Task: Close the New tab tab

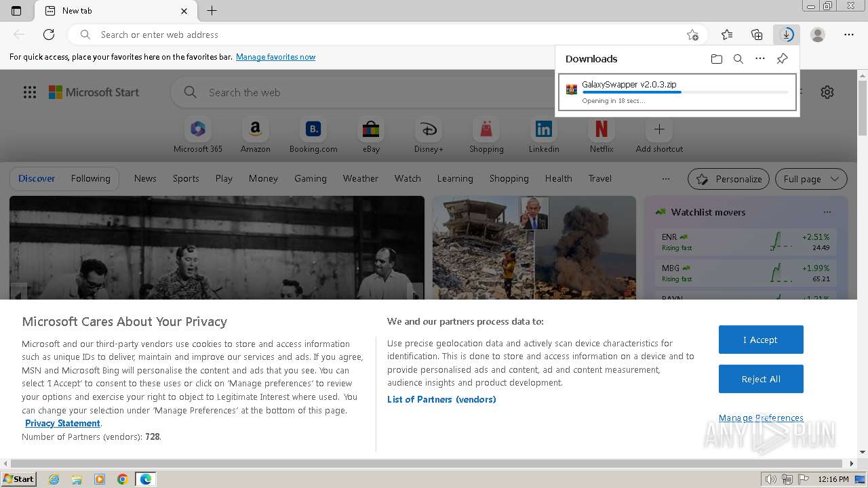Action: 184,11
